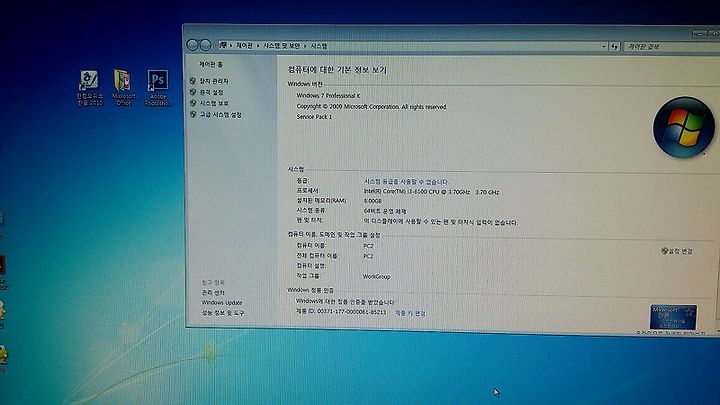Select 시스템 in the address breadcrumb
Image resolution: width=720 pixels, height=405 pixels.
coord(319,46)
